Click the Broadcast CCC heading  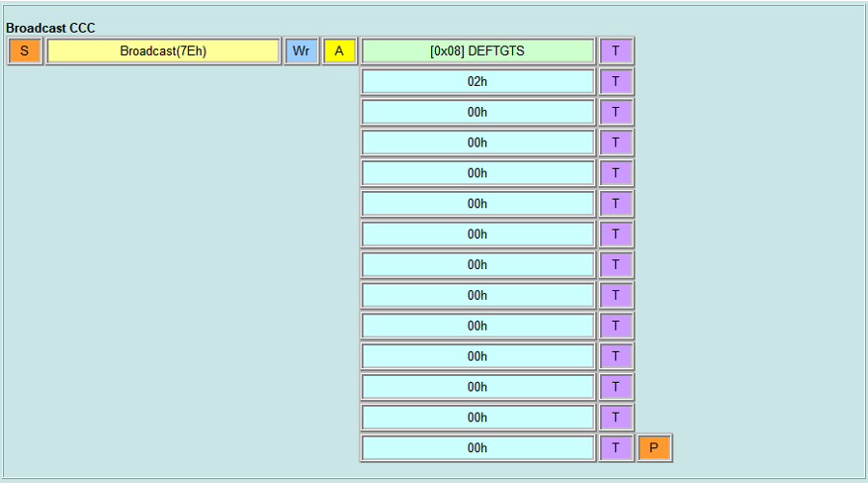50,28
